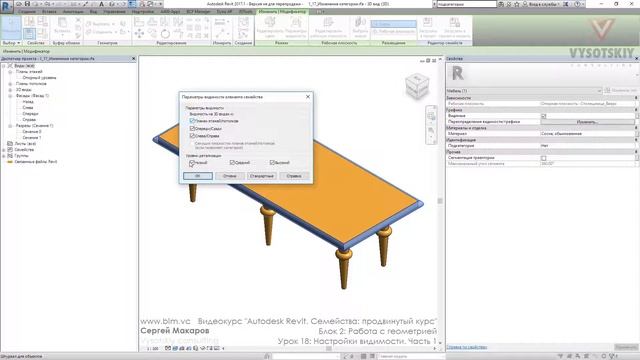Toggle Планы этажей/потолков checkbox
This screenshot has width=640, height=360.
click(192, 121)
